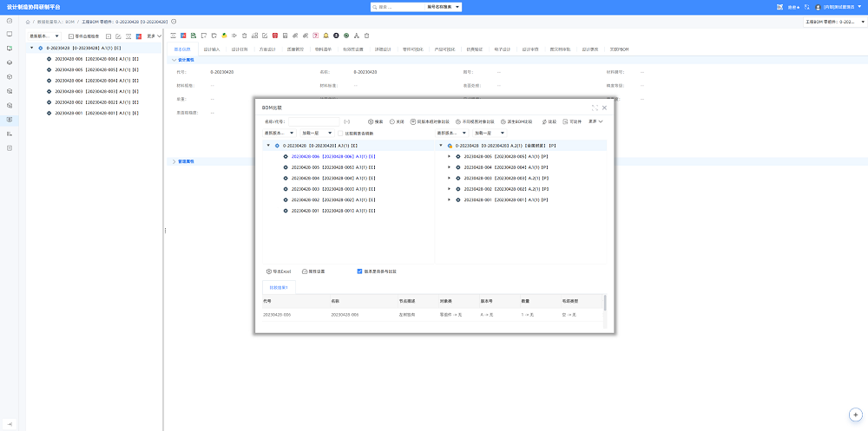
Task: Switch to the 方案设计 tab
Action: click(x=267, y=49)
